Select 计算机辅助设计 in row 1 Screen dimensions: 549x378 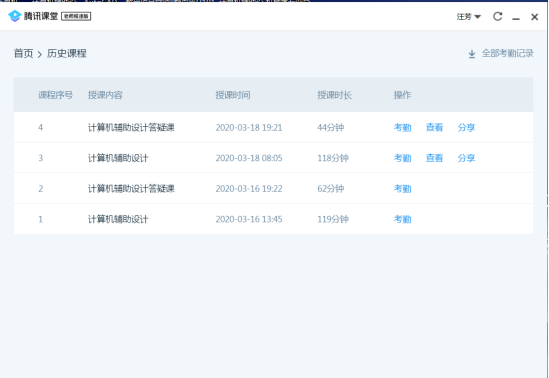(118, 219)
